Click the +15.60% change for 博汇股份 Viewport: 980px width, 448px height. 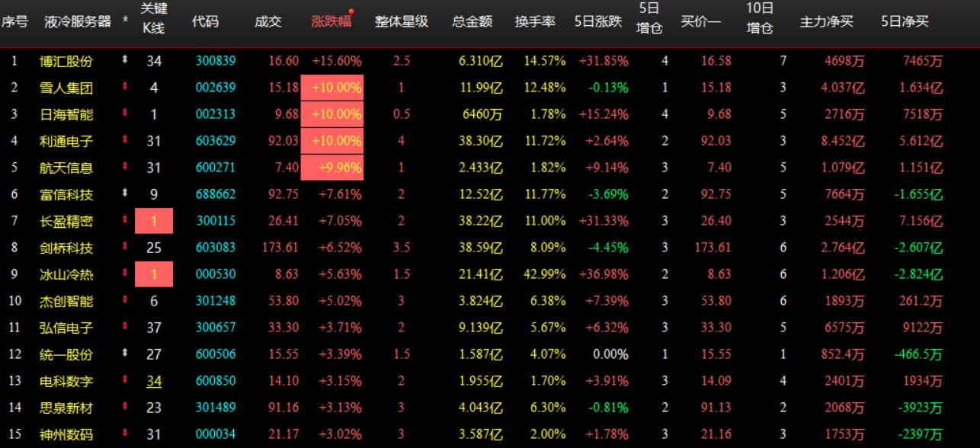click(337, 61)
